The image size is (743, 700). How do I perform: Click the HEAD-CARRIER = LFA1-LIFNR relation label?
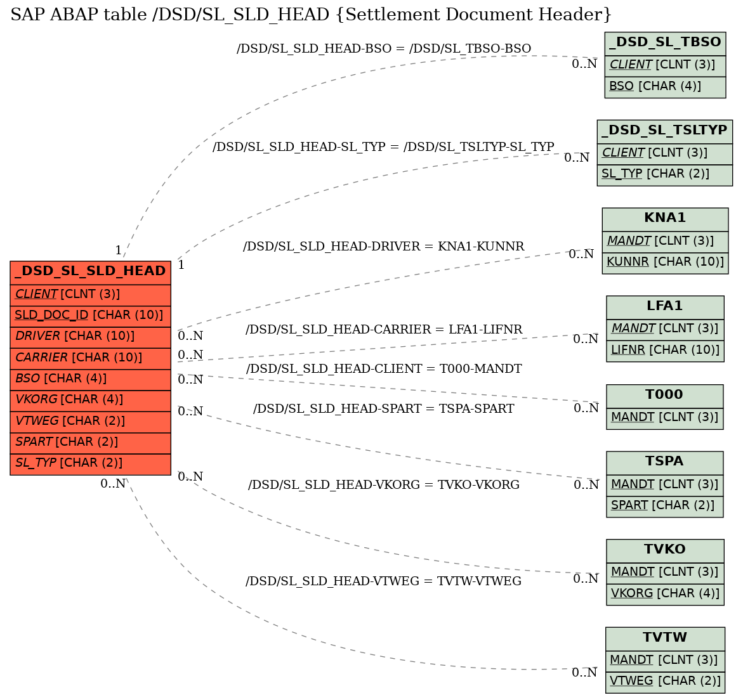pos(384,330)
